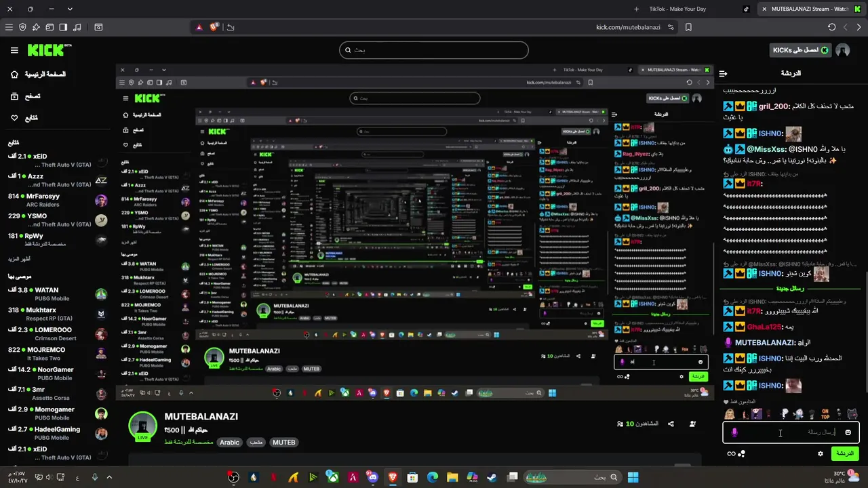Click the message input field (إرسال رسالة)
868x488 pixels.
pos(791,432)
